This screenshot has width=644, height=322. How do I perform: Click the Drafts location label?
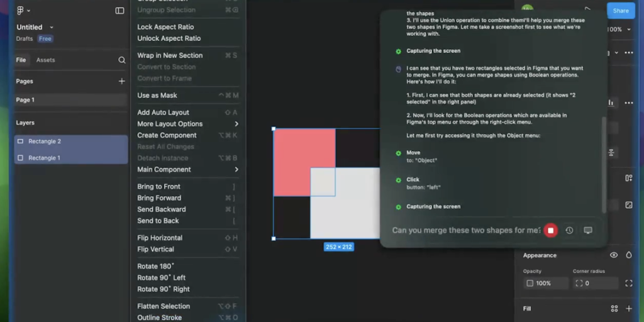[x=25, y=38]
